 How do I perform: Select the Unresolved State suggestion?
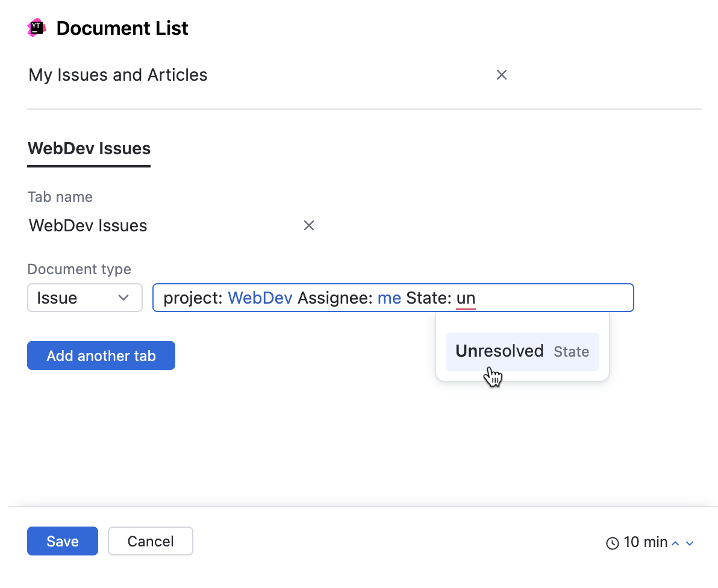(x=522, y=351)
